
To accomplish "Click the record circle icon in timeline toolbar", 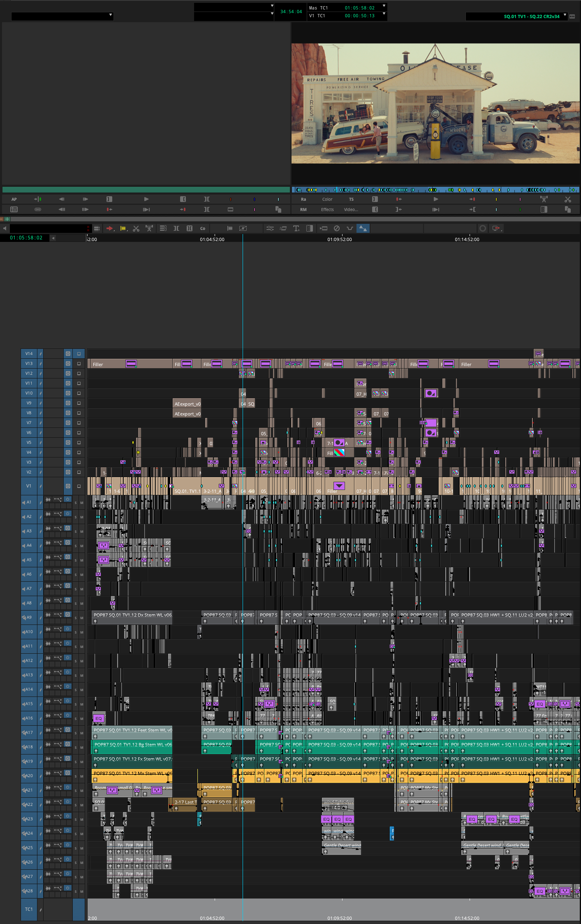I will (483, 228).
